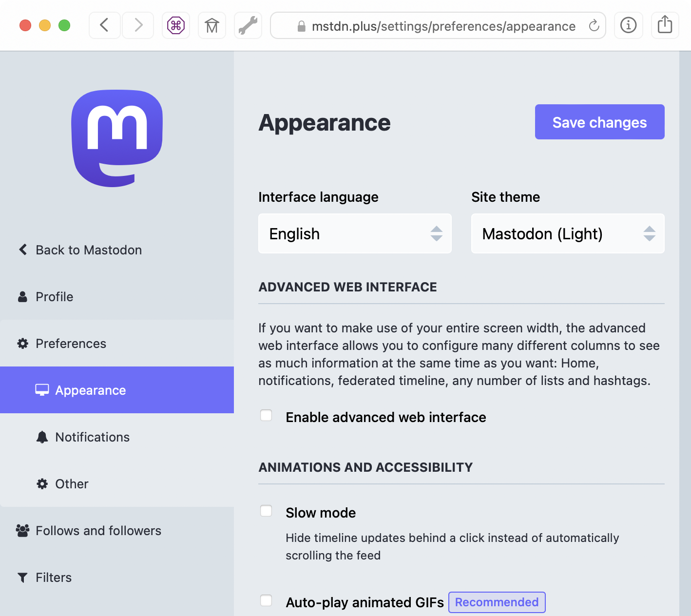
Task: Open the Profile settings page
Action: click(x=54, y=297)
